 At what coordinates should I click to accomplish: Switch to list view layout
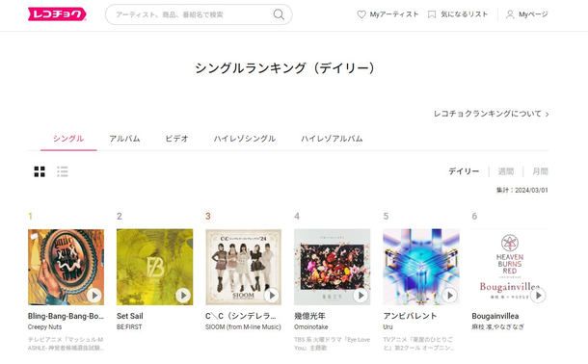[63, 171]
